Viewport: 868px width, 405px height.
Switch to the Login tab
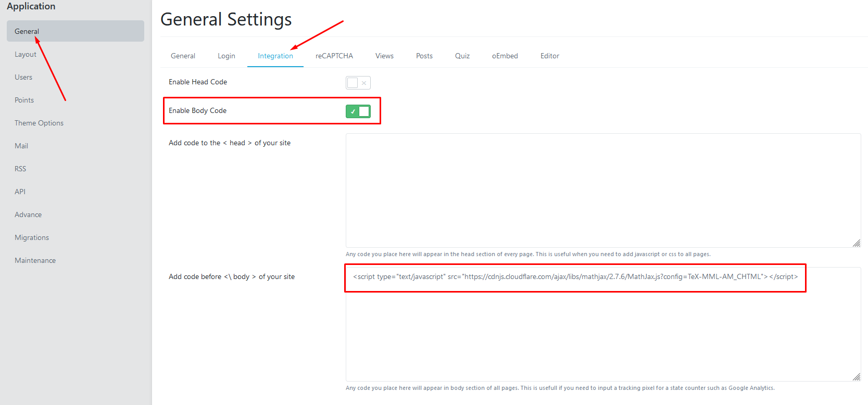tap(227, 56)
